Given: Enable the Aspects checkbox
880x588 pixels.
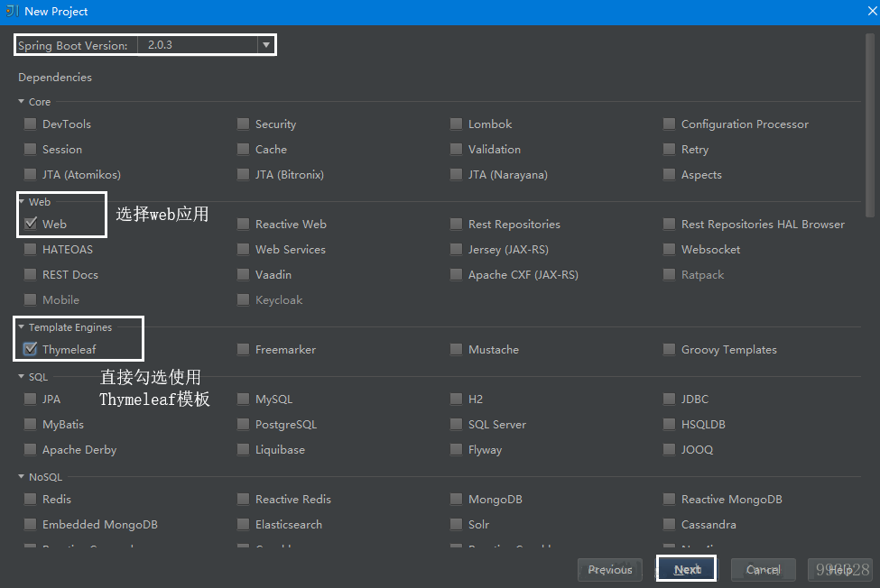Looking at the screenshot, I should coord(669,174).
